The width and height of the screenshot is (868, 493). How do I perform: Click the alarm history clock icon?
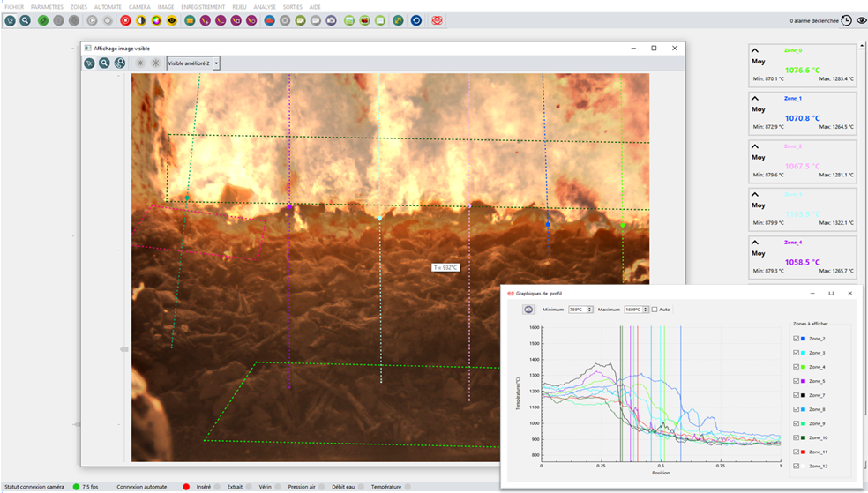pos(846,20)
